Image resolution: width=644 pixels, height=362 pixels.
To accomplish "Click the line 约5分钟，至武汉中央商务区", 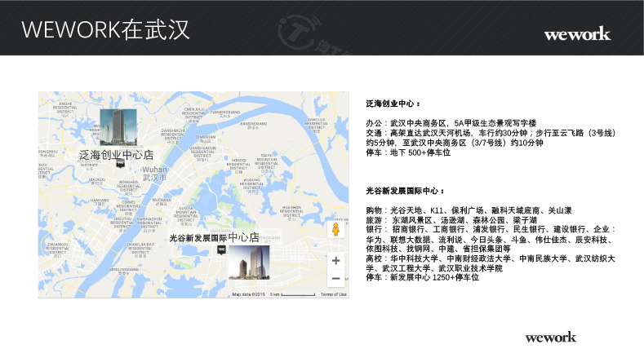I will tap(455, 143).
